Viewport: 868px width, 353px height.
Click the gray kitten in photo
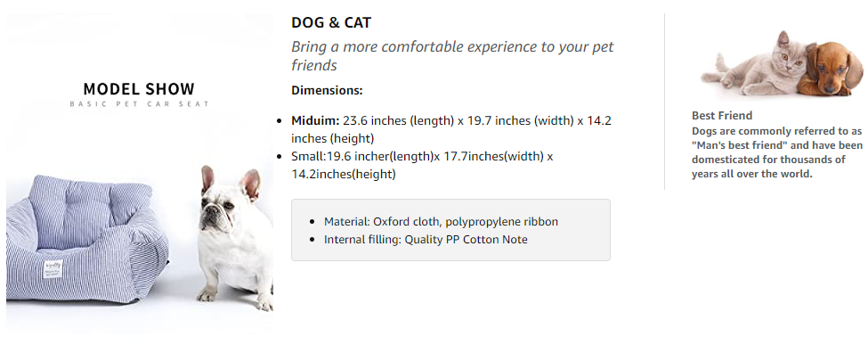coord(756,65)
